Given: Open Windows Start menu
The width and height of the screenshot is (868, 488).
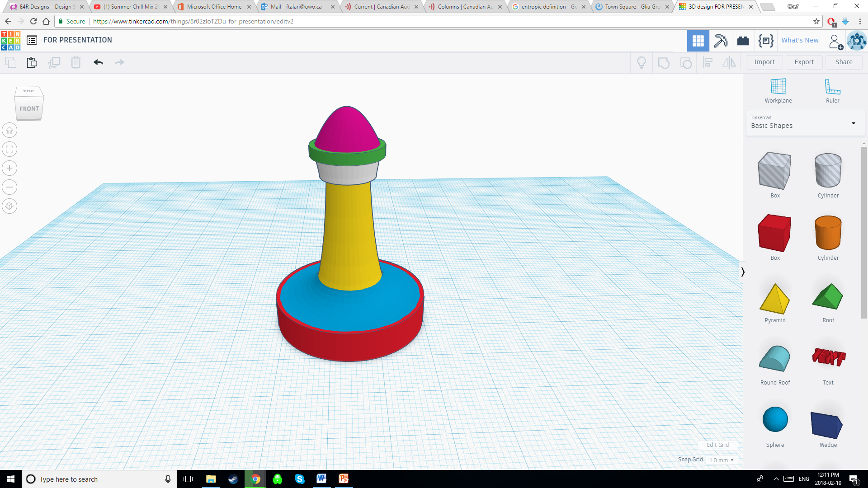Looking at the screenshot, I should tap(11, 479).
